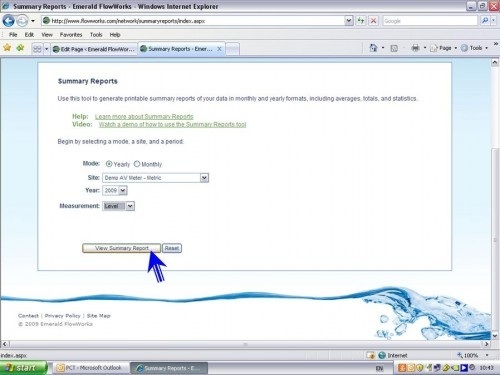
Task: Refresh the page with the green arrows icon
Action: pyautogui.click(x=361, y=21)
